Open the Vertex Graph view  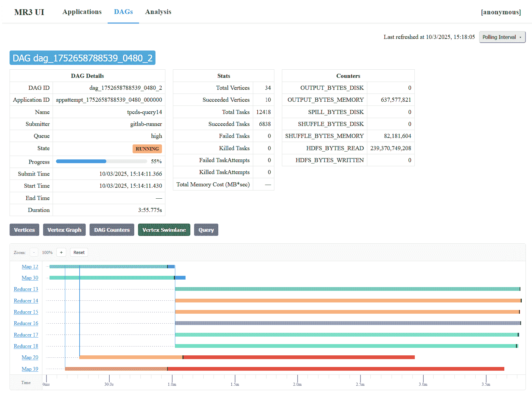[x=64, y=230]
